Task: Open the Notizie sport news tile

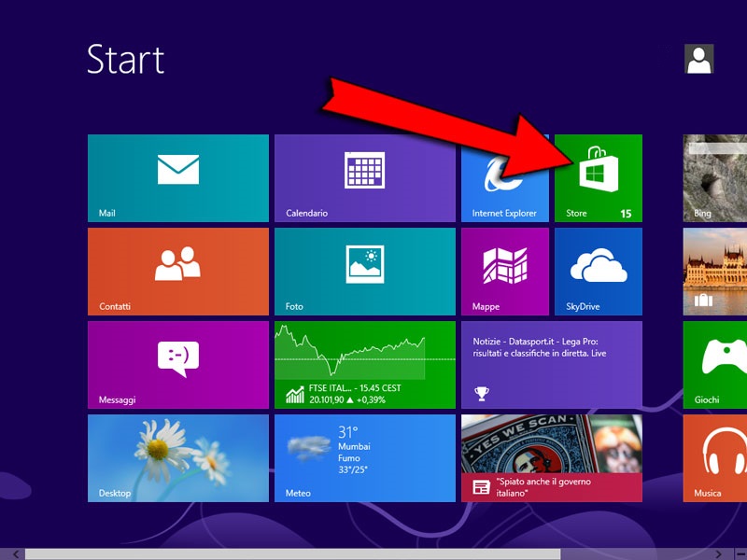Action: pos(552,365)
